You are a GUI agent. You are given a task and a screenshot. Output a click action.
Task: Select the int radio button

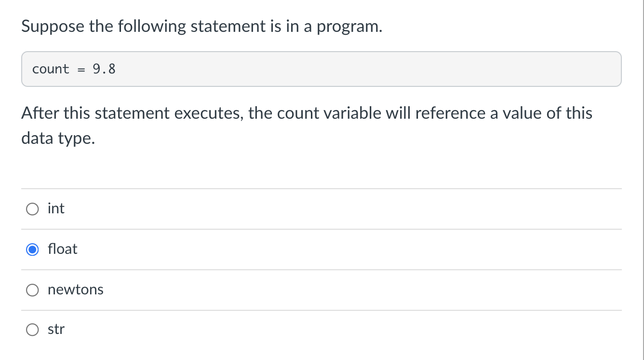point(32,209)
